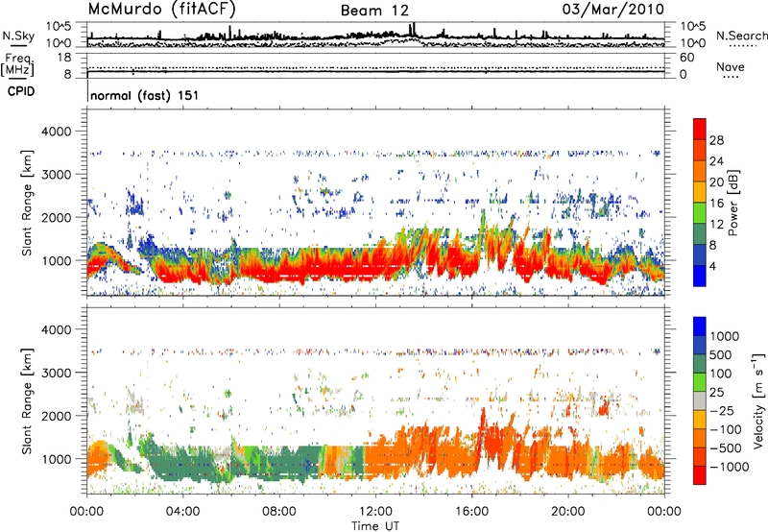Click the "60" Nave tick label
This screenshot has width=768, height=532.
686,58
